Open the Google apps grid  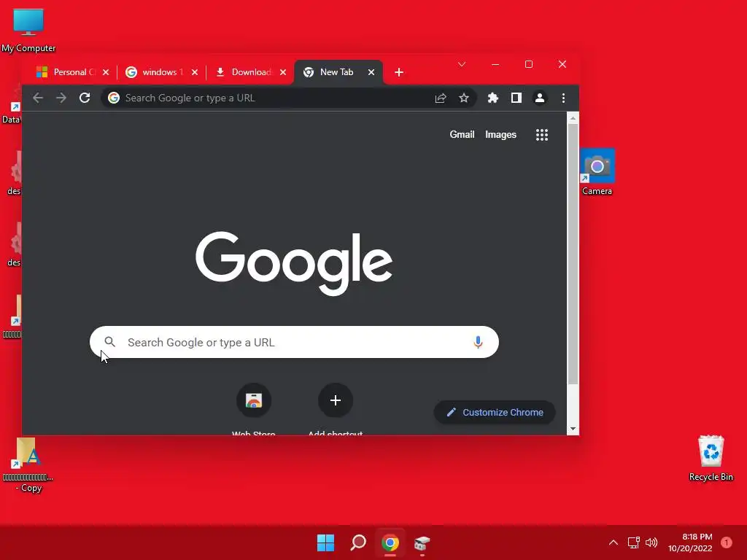542,135
